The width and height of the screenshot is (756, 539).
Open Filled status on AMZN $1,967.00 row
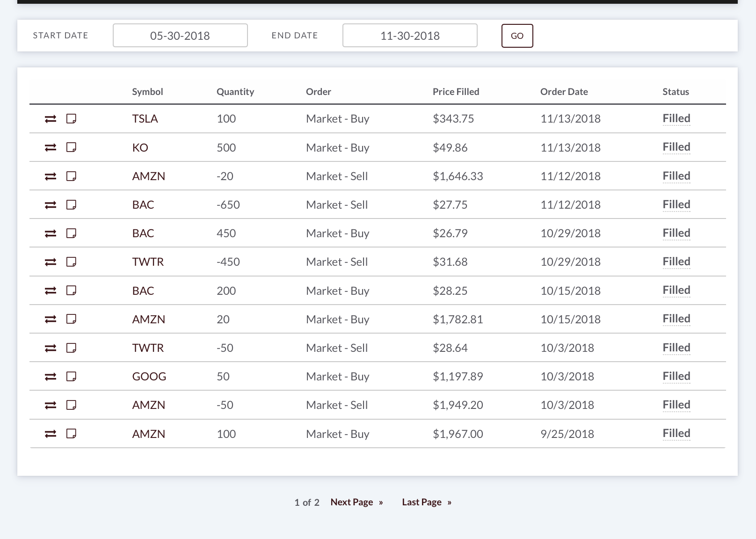(x=676, y=433)
